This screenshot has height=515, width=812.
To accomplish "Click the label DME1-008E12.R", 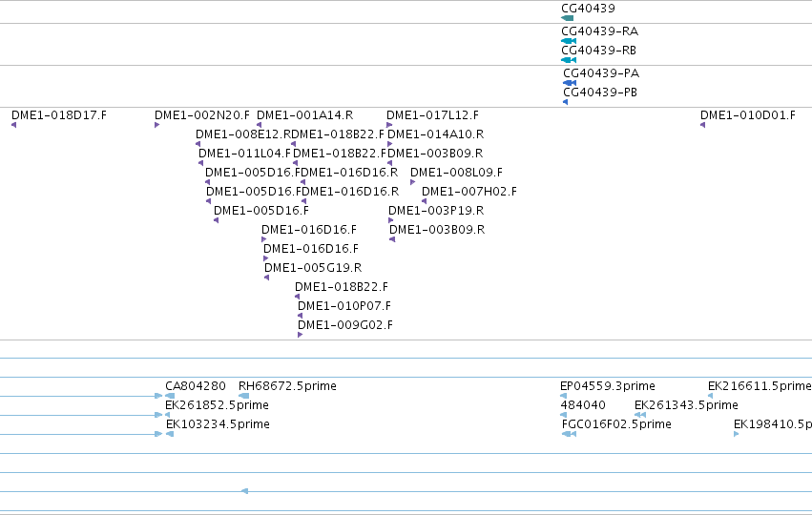I will (x=243, y=134).
